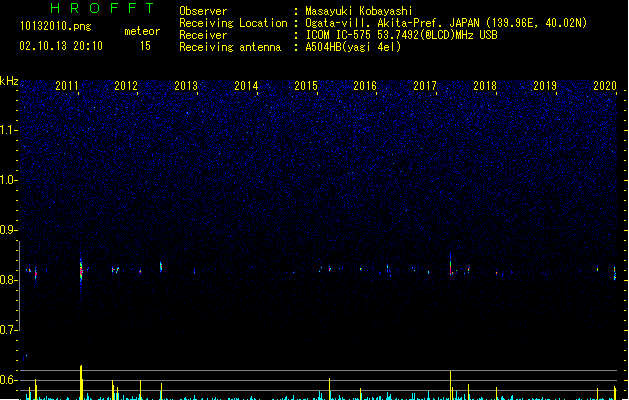Screen dimensions: 629x400
Task: Click the Receiving Location field label
Action: pos(233,23)
